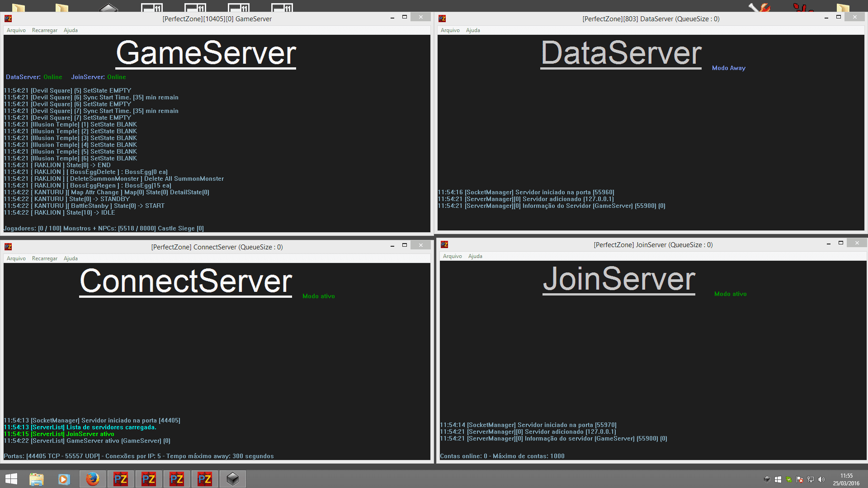Select 'Delete All SummonMonster' log line
Viewport: 868px width, 488px height.
pos(114,179)
